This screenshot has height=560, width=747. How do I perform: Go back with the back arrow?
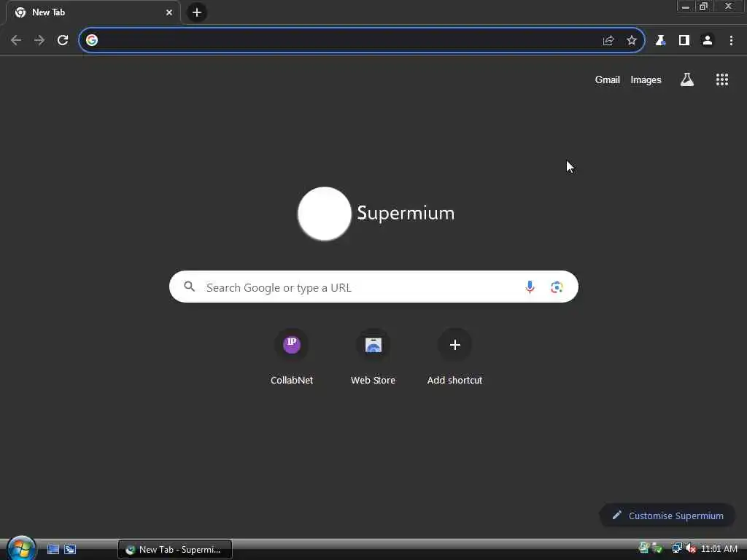(16, 40)
